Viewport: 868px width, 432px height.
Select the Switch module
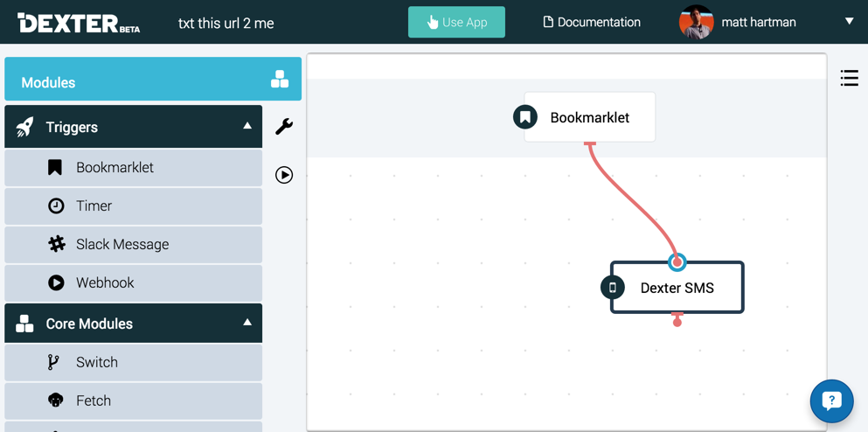coord(134,362)
